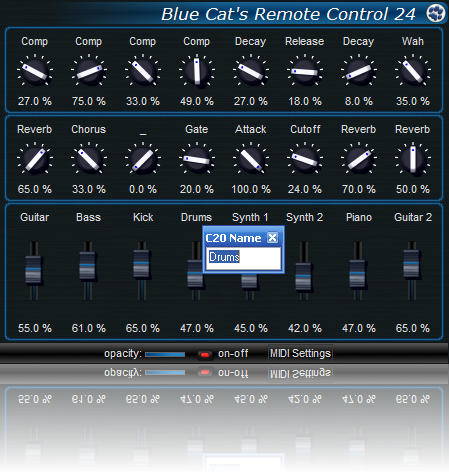Click the Reverb knob set at 65.0 %

coord(35,159)
